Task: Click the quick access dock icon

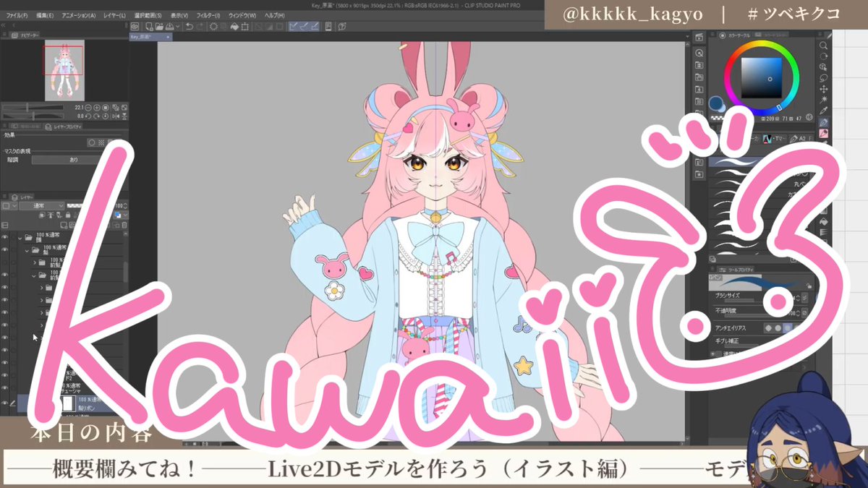Action: click(699, 38)
